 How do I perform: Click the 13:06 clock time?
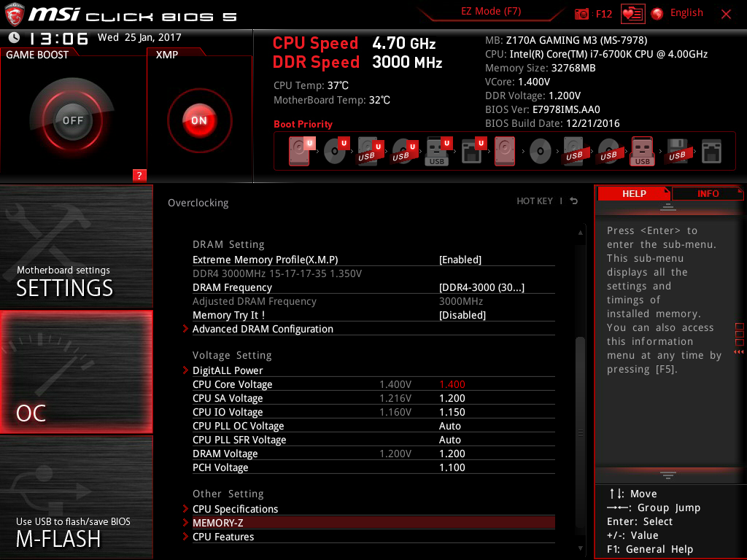(59, 39)
